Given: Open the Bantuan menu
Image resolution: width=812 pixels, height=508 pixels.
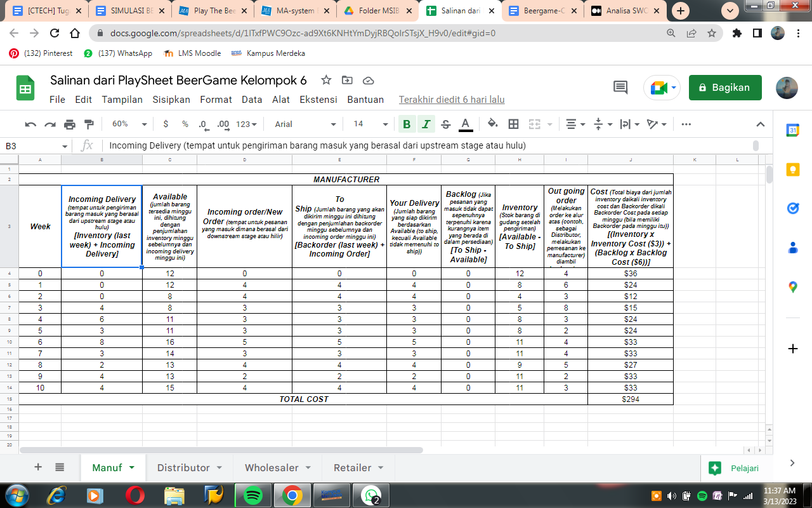Looking at the screenshot, I should (365, 99).
